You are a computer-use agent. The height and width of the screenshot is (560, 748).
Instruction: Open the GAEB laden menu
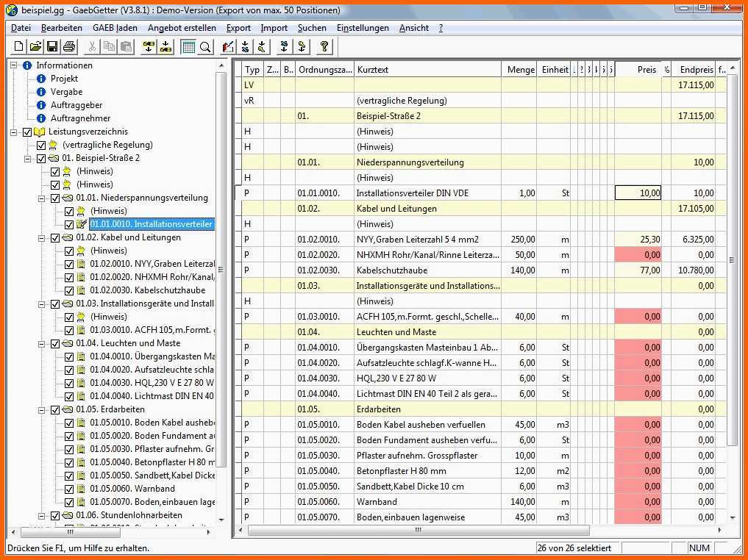[115, 28]
